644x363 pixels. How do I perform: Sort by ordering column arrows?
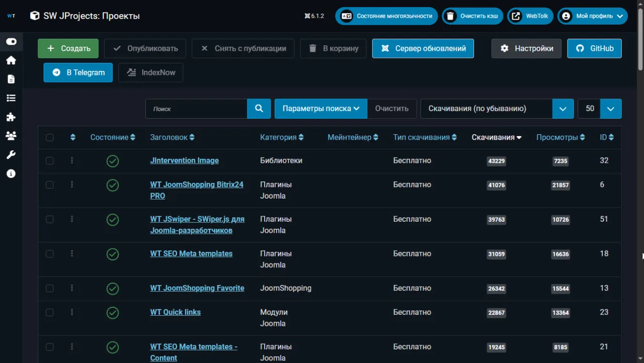click(x=72, y=137)
